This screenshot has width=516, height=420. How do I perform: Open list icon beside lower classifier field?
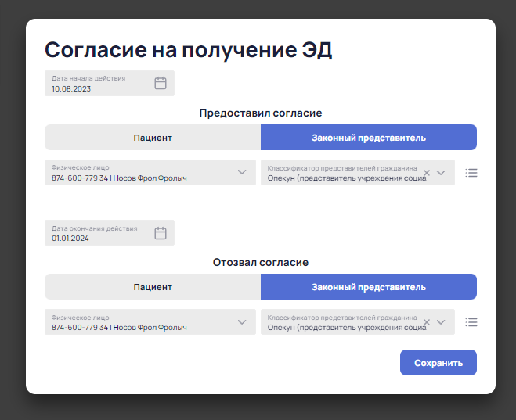coord(471,322)
